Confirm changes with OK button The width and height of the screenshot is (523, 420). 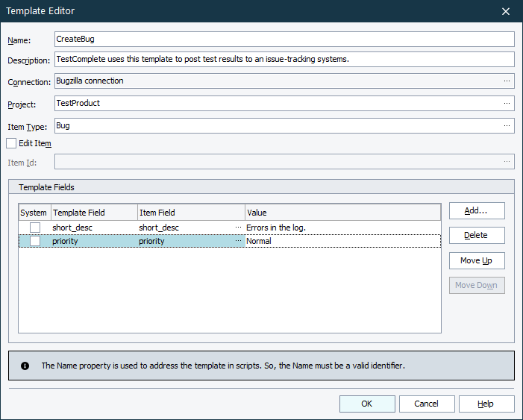[367, 404]
